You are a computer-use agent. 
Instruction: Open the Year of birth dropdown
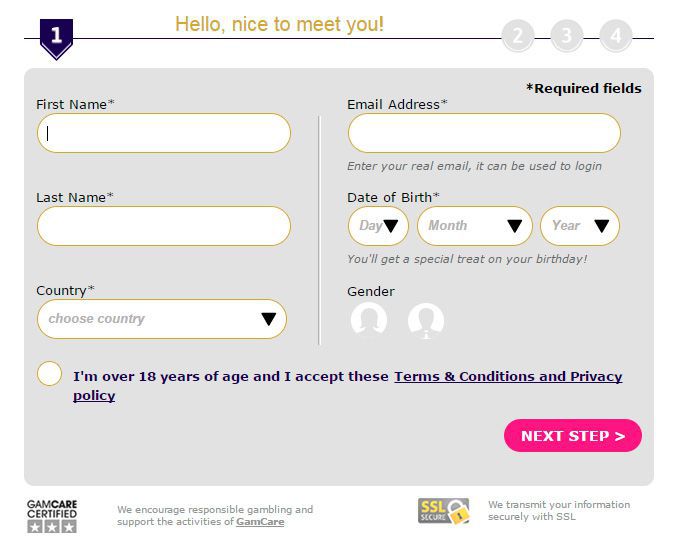(580, 226)
